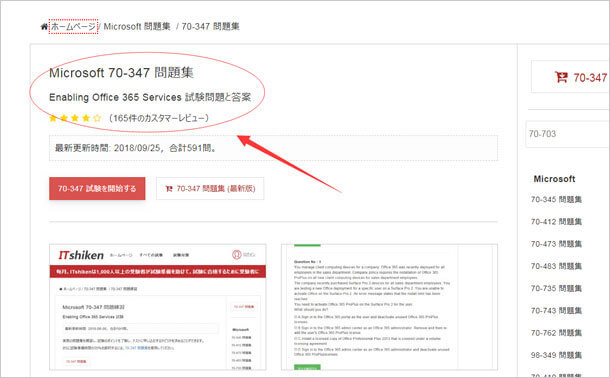Screen dimensions: 610x378
Task: Open the 70-483 問題集 sidebar link
Action: [556, 266]
